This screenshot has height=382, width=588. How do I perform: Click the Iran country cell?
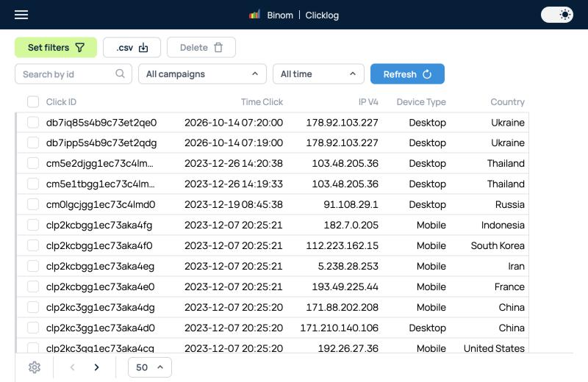click(x=516, y=266)
